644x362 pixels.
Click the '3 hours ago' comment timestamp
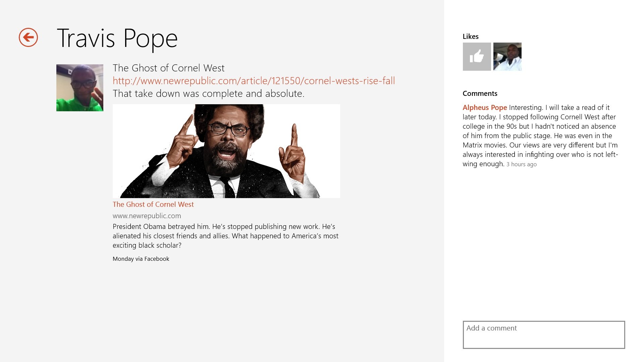[x=522, y=164]
